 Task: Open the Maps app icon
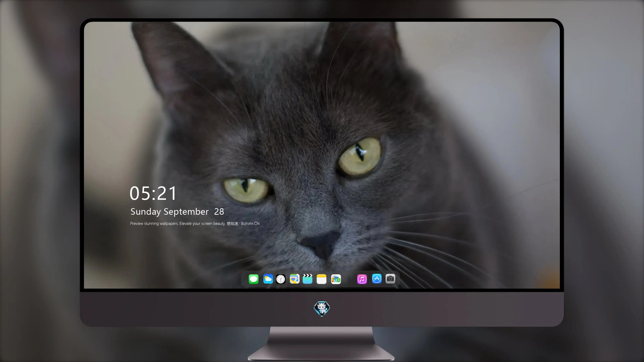(x=294, y=279)
